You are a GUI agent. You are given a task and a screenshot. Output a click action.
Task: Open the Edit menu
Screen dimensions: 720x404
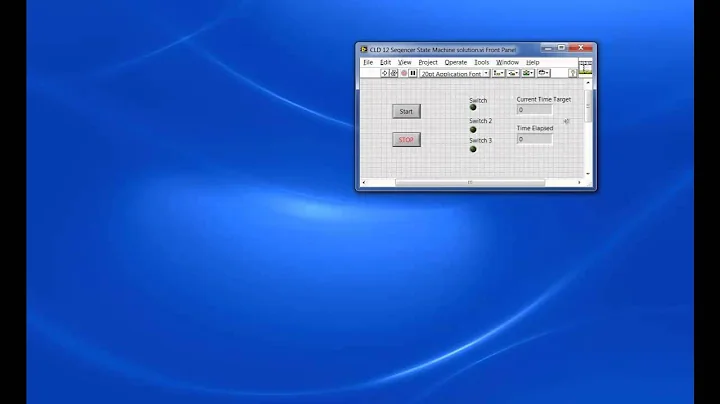pos(385,62)
